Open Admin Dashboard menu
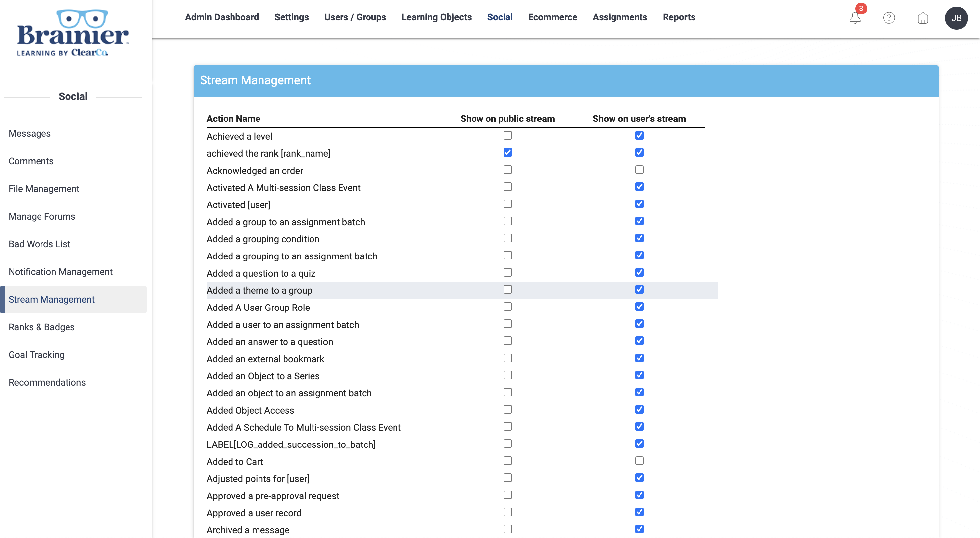The width and height of the screenshot is (980, 538). point(222,17)
